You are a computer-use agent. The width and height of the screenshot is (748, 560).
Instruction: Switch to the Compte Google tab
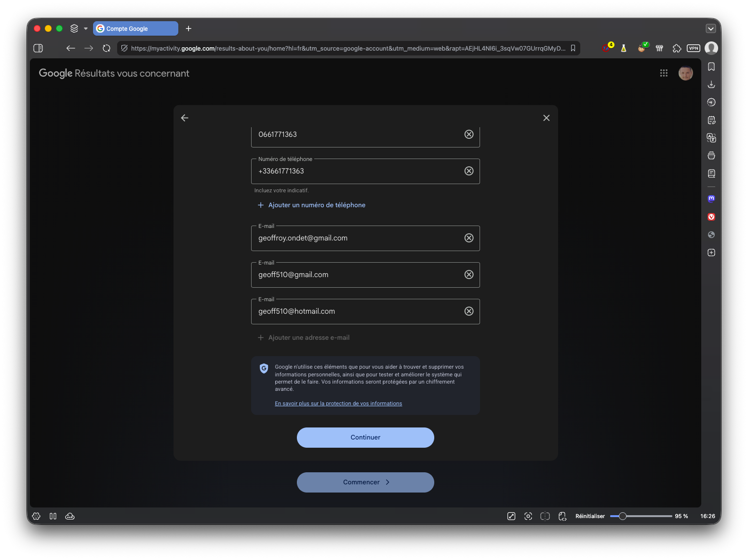[x=135, y=28]
